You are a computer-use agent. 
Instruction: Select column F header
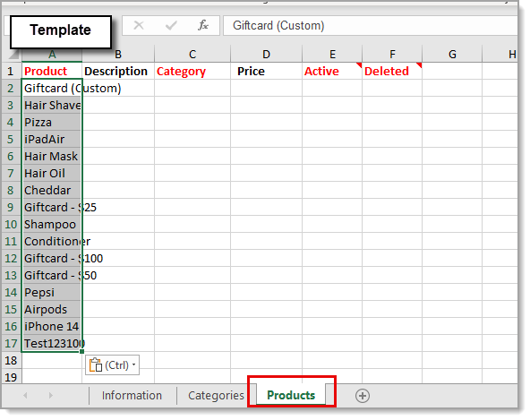(392, 54)
